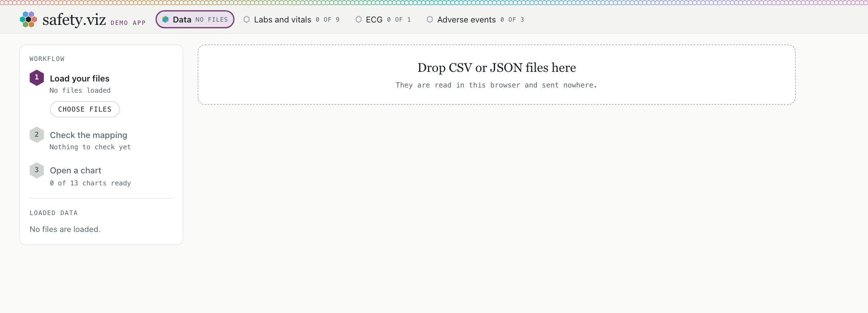868x313 pixels.
Task: Click the hexagon icon beside Labs and vitals
Action: click(x=247, y=19)
